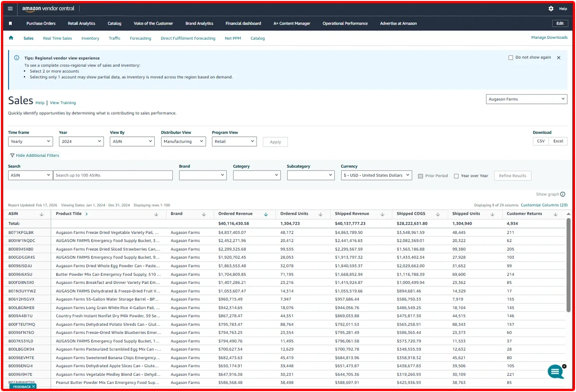The width and height of the screenshot is (576, 392).
Task: Download the report as CSV
Action: point(541,141)
